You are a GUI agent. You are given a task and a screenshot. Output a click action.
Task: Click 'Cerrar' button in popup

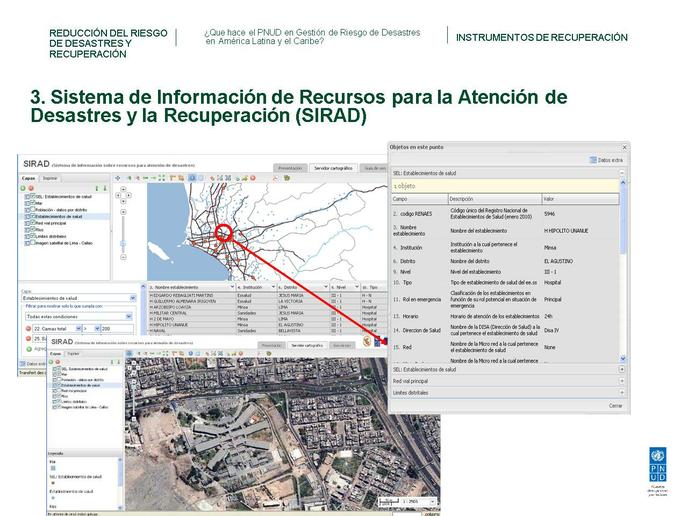pos(616,405)
